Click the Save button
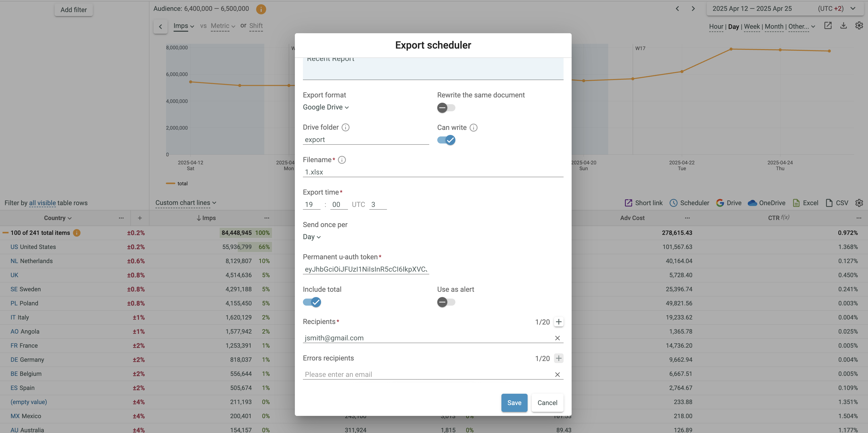 click(x=514, y=403)
